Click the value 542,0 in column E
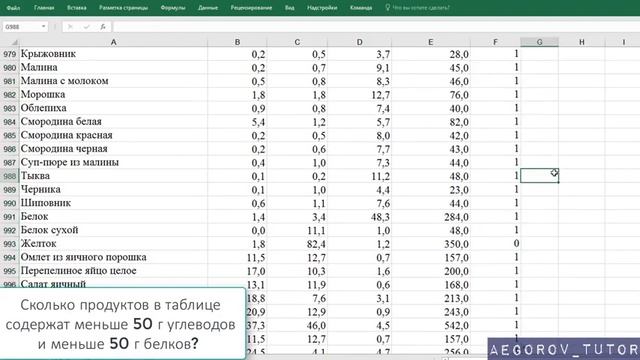This screenshot has height=360, width=640. coord(456,326)
